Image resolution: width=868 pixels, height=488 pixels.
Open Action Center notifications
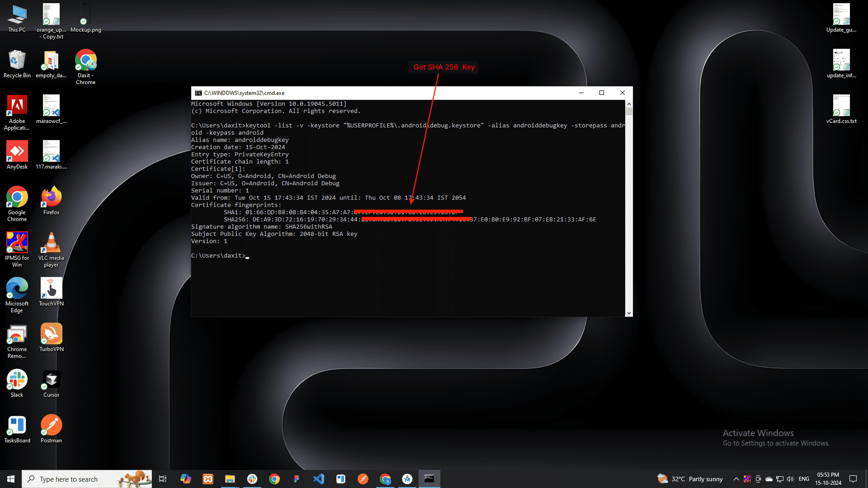tap(854, 479)
